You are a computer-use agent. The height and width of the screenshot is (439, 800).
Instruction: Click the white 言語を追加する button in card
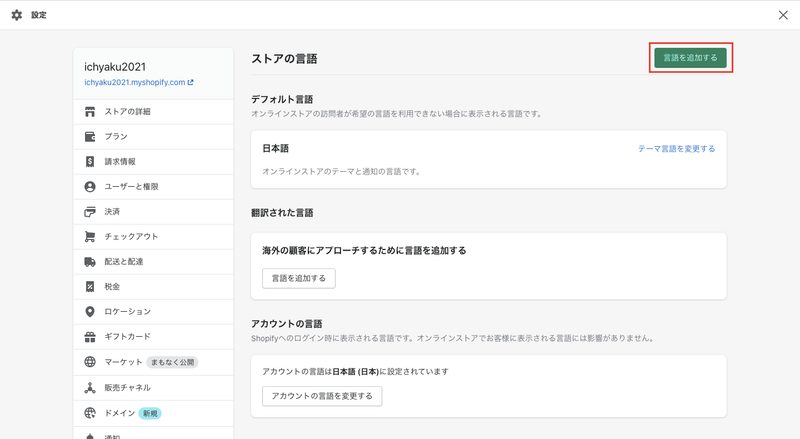pyautogui.click(x=298, y=278)
